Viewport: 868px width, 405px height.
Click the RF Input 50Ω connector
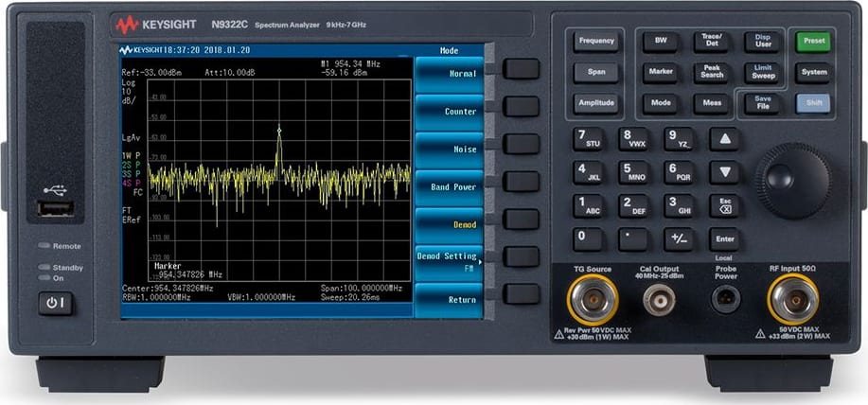click(x=792, y=299)
